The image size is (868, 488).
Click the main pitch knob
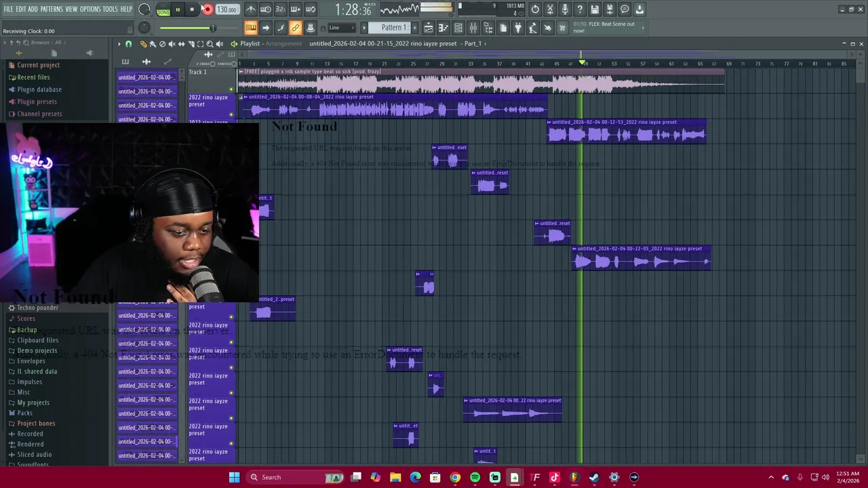pos(144,28)
